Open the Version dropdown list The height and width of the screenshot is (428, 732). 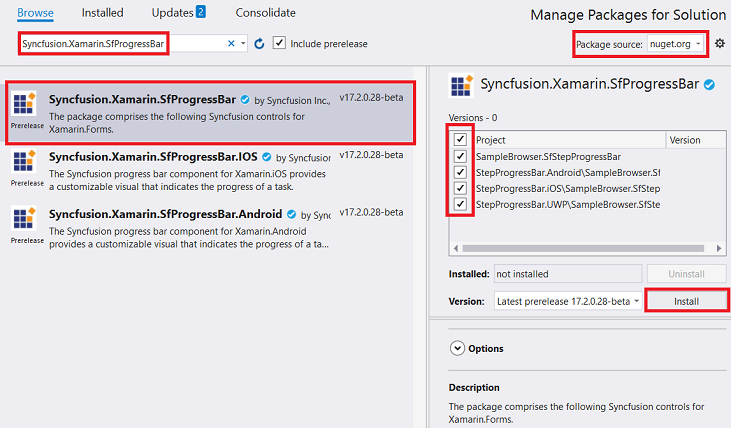pos(567,301)
